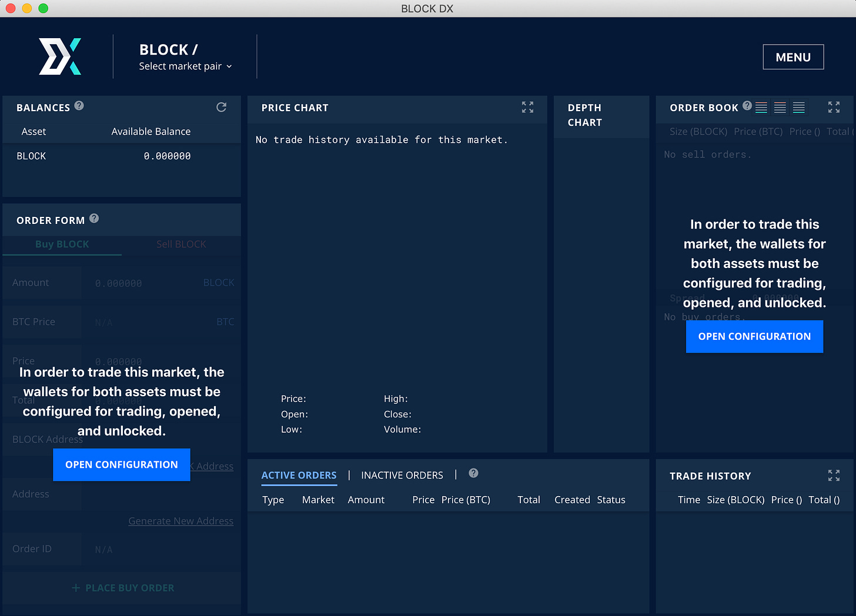The image size is (856, 616).
Task: Click Open Configuration in the Order Book
Action: click(x=754, y=336)
